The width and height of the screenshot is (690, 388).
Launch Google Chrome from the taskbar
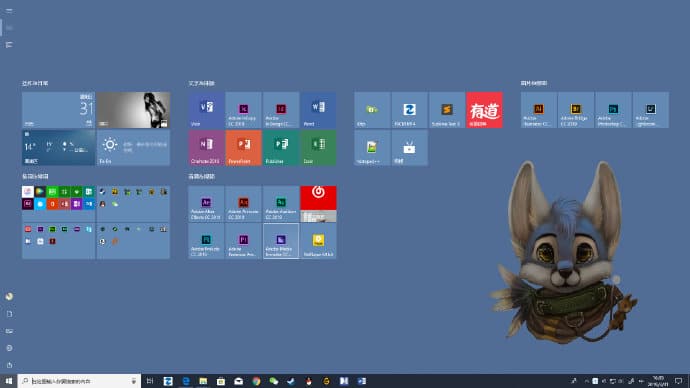click(x=256, y=381)
